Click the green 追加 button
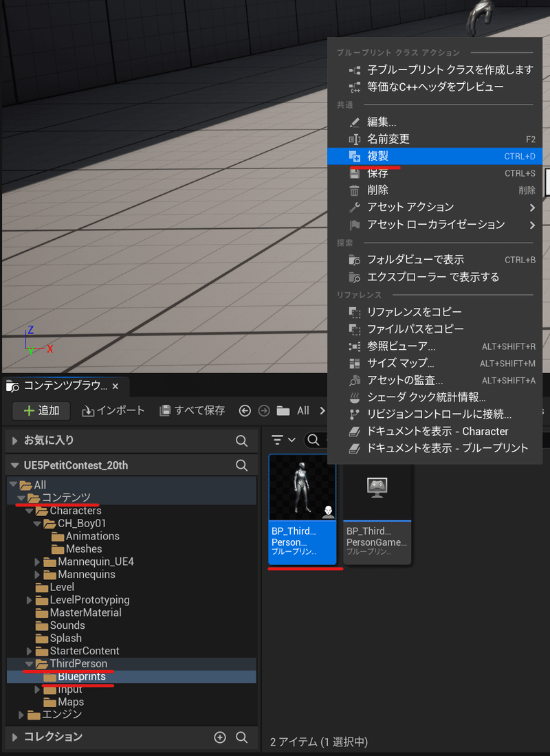Image resolution: width=550 pixels, height=756 pixels. (x=41, y=410)
